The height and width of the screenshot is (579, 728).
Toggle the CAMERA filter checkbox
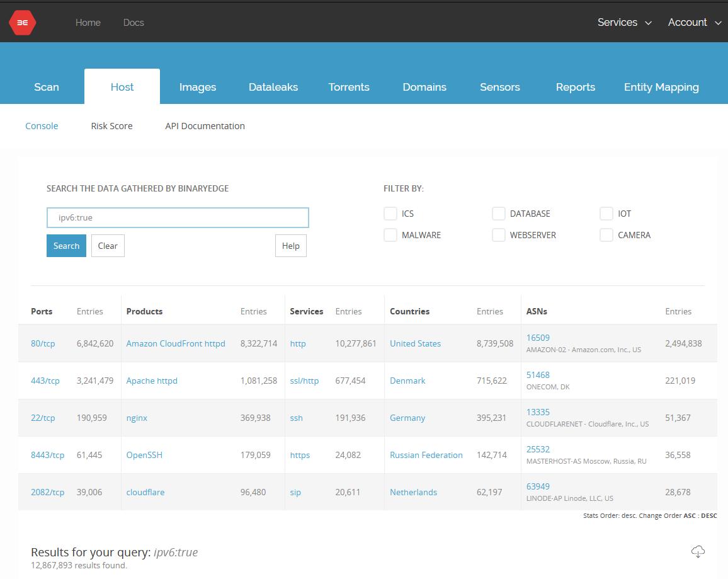(606, 235)
